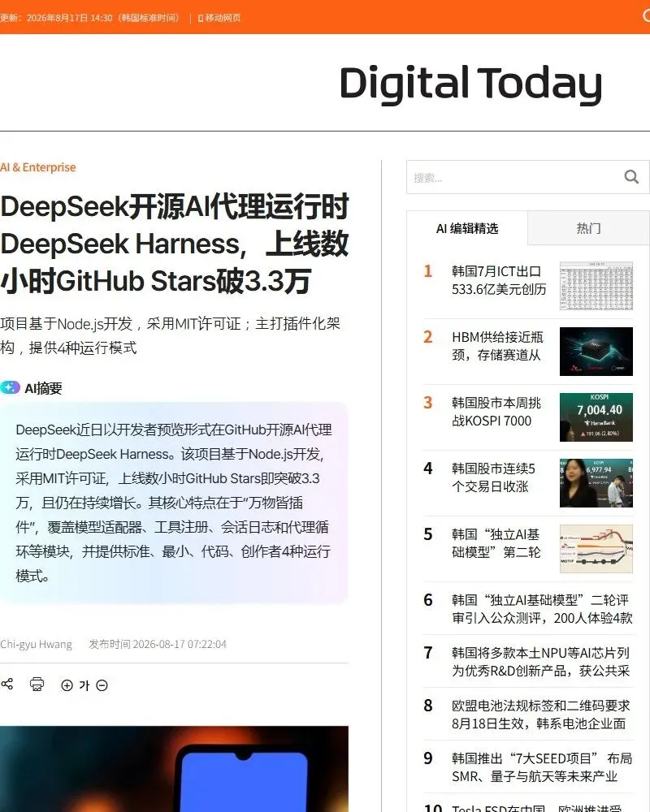Screen dimensions: 650x812
Task: Switch to the 热门 tab
Action: click(588, 228)
